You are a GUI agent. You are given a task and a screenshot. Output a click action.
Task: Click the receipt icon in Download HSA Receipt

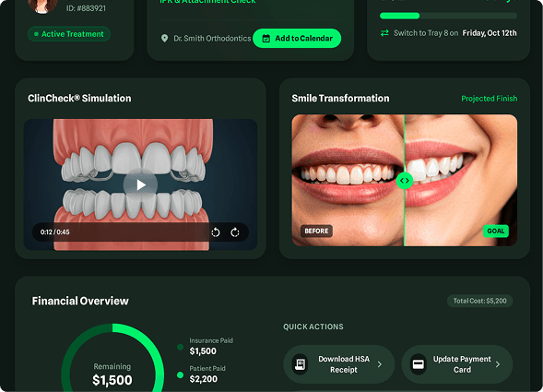(x=301, y=364)
